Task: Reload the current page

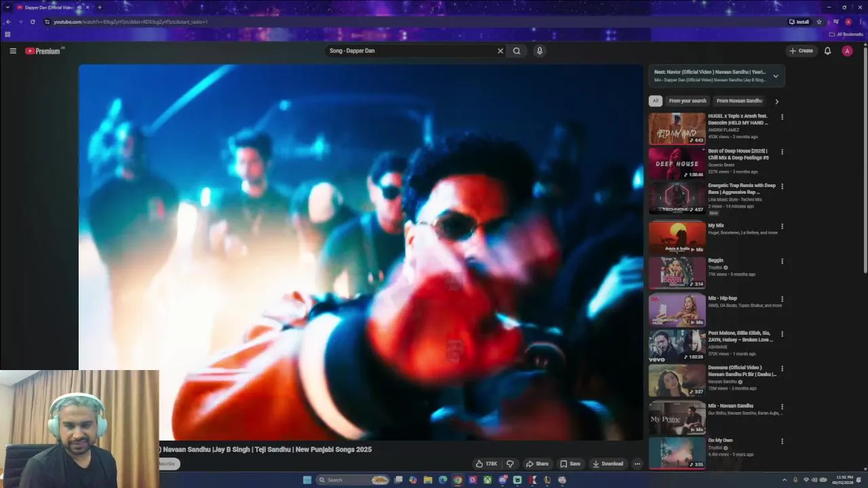Action: point(33,22)
